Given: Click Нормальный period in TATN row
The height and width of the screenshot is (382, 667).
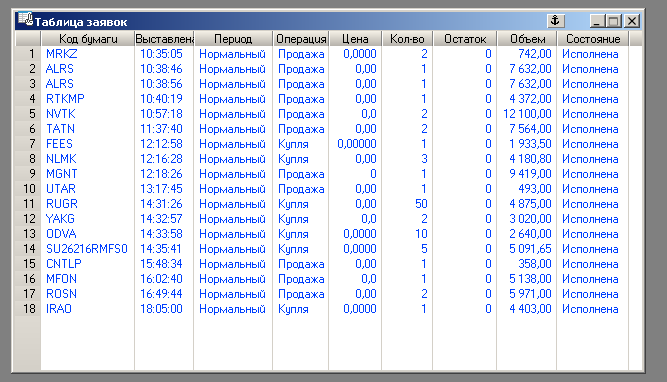Looking at the screenshot, I should click(x=232, y=129).
